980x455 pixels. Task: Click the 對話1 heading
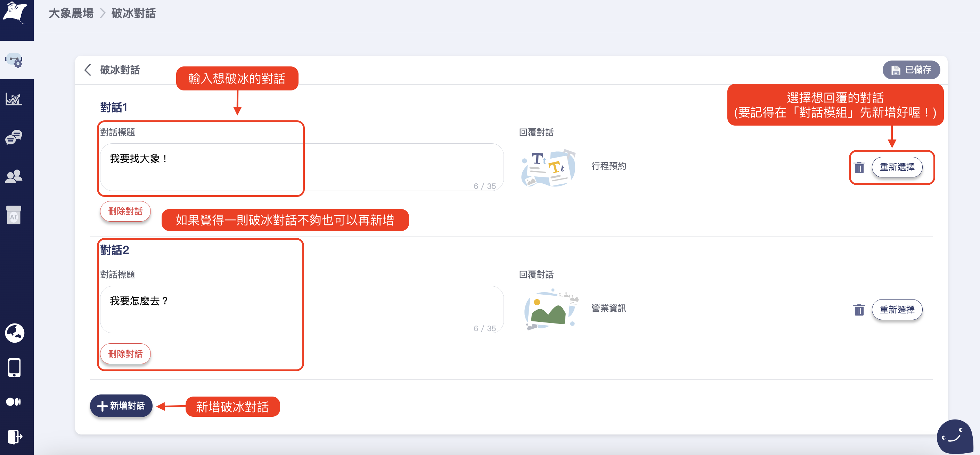[x=113, y=108]
